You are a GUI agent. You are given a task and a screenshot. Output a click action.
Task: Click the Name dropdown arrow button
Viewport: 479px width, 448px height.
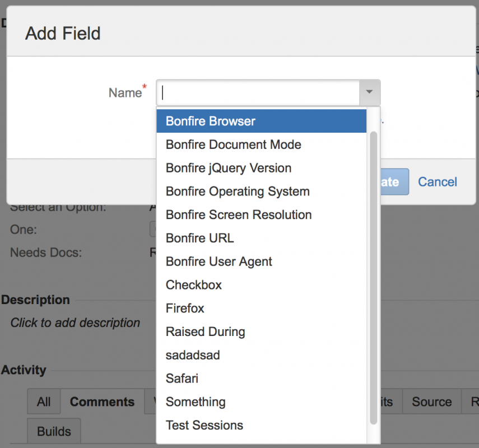click(x=369, y=92)
